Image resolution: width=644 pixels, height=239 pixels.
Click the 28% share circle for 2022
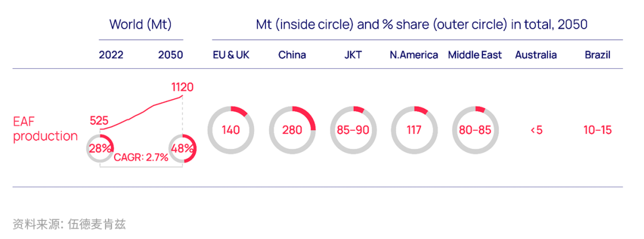[100, 149]
